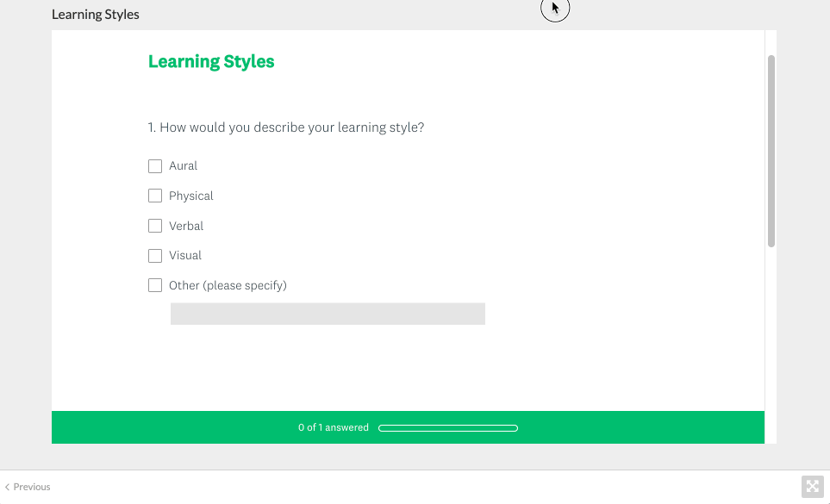Enable the Visual checkbox
The height and width of the screenshot is (504, 830).
[x=155, y=256]
